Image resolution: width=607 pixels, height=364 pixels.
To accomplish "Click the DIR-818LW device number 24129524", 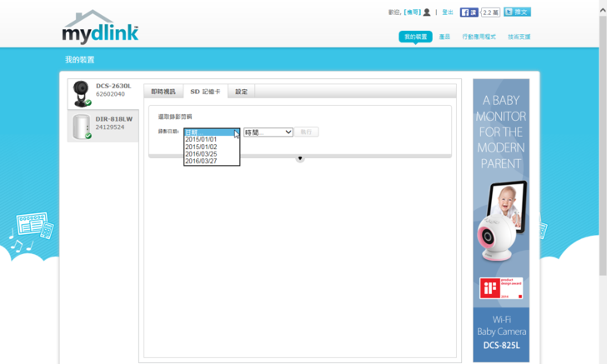I will 110,127.
